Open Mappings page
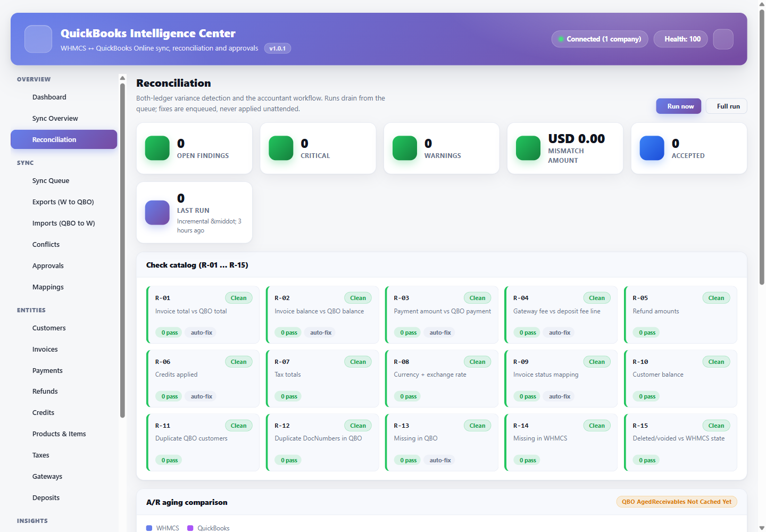This screenshot has width=766, height=532. 64,287
